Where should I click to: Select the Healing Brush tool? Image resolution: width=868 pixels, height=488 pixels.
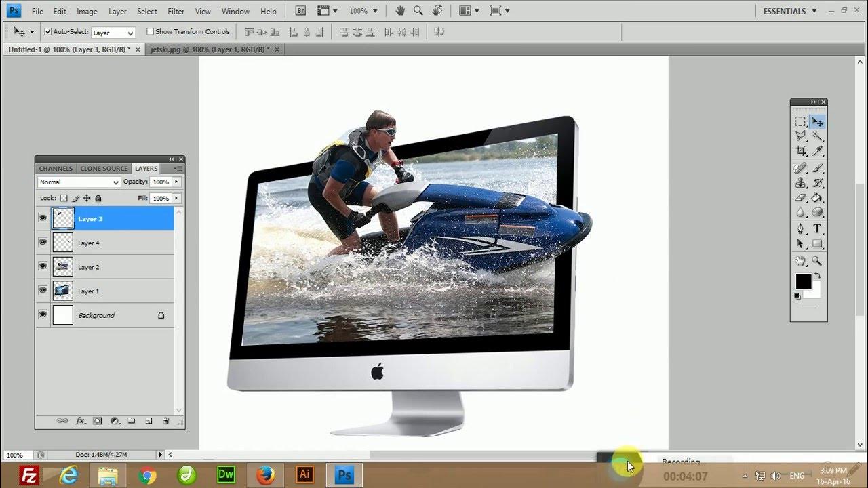pos(801,169)
